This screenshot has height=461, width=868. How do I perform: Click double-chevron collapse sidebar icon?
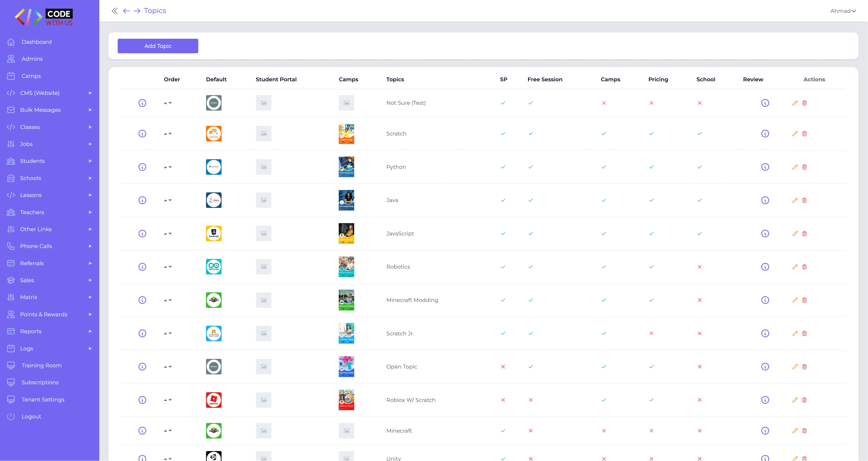(x=115, y=11)
